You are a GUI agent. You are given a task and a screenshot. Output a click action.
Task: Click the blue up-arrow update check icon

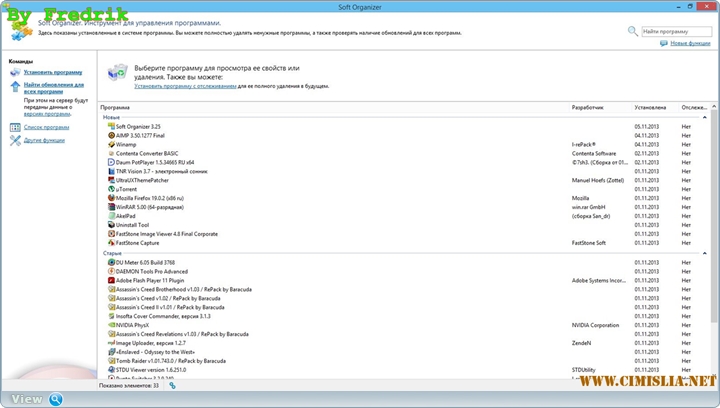(15, 87)
